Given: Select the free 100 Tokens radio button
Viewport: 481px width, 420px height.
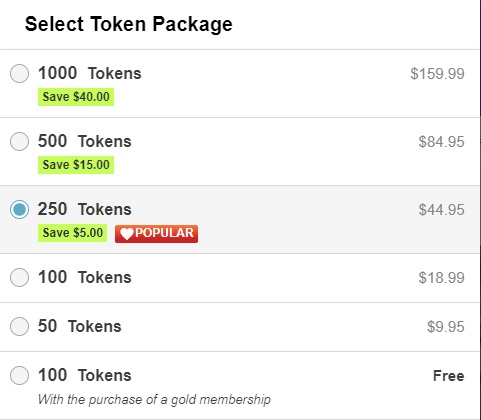Looking at the screenshot, I should point(19,375).
